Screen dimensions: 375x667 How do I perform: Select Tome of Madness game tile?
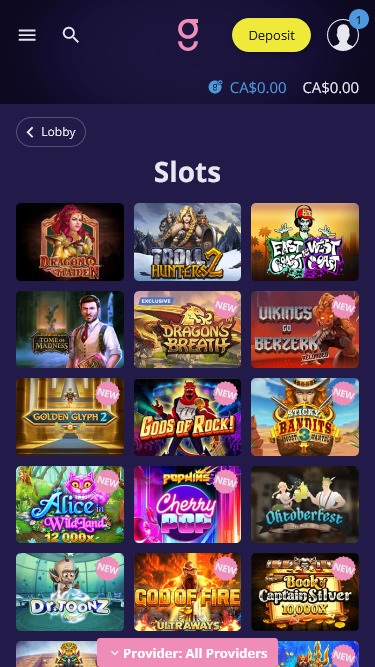tap(70, 329)
